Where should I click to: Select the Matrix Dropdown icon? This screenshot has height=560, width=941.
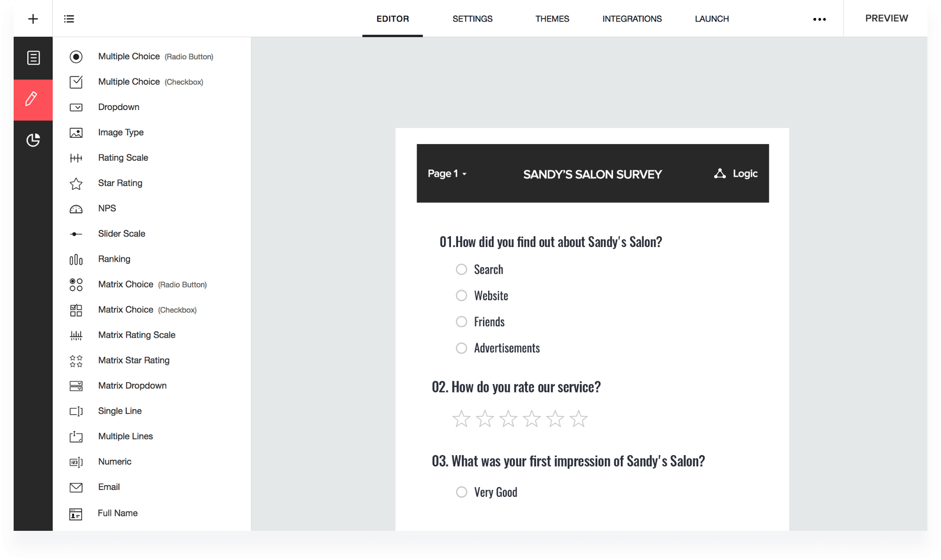pos(75,385)
